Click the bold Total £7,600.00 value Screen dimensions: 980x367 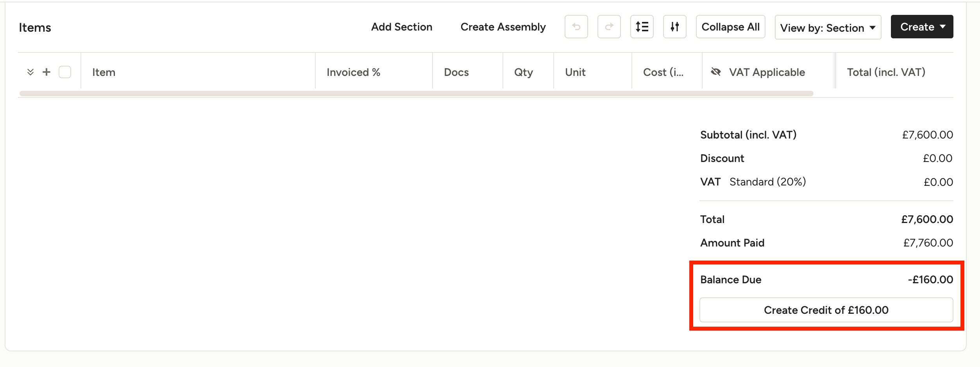tap(927, 219)
